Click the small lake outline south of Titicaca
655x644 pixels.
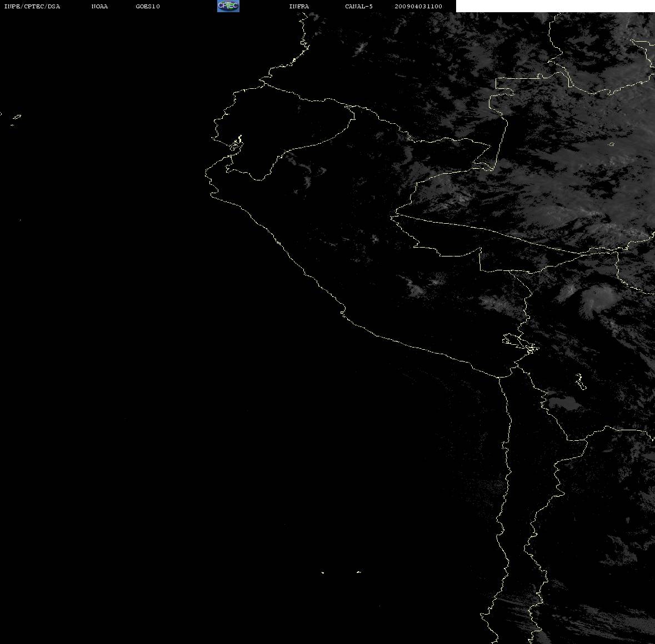click(x=580, y=381)
